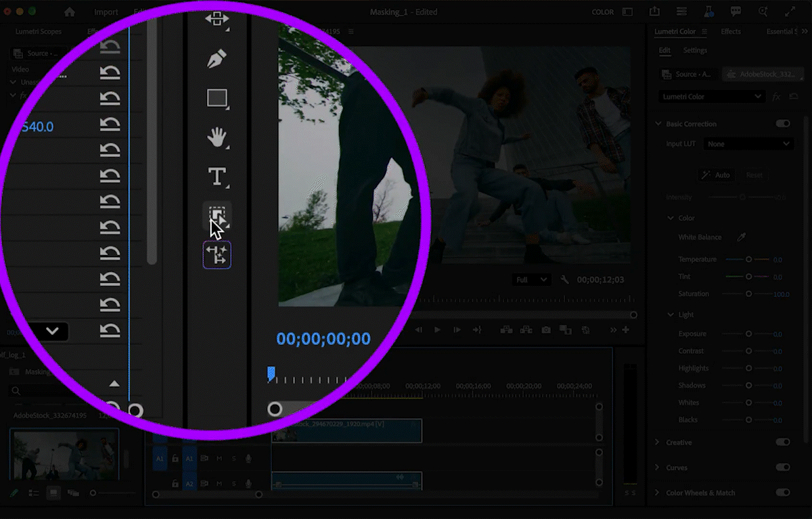Screen dimensions: 812x519
Task: Select the purple-outlined sparkle arrows tool
Action: [217, 255]
